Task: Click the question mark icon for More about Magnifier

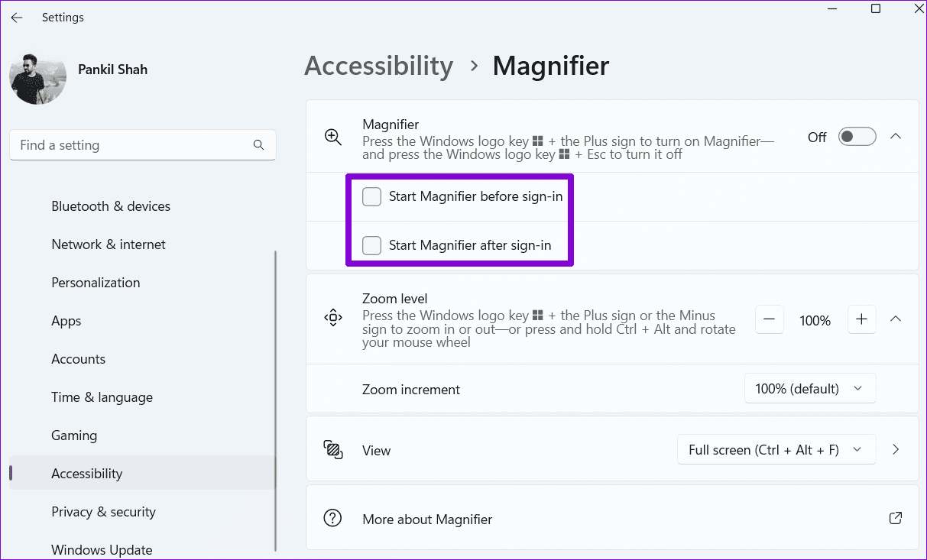Action: (332, 517)
